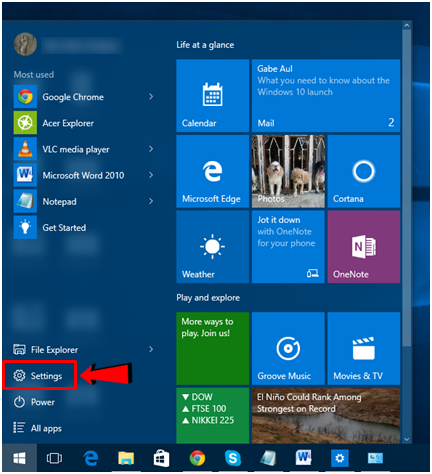Expand Notepad jump list arrow
The height and width of the screenshot is (474, 432).
(151, 201)
